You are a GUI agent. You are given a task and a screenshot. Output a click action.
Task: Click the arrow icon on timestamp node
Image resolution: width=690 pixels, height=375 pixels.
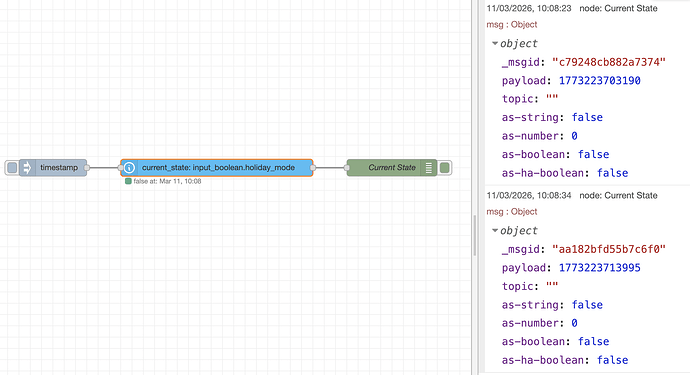click(27, 168)
